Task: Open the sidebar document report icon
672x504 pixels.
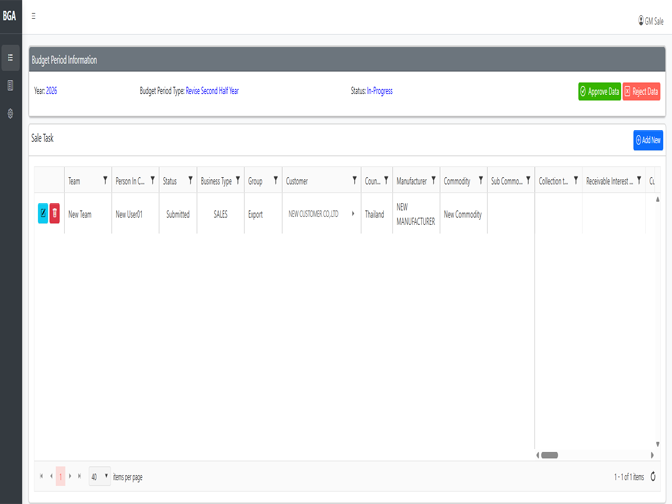Action: (x=10, y=85)
